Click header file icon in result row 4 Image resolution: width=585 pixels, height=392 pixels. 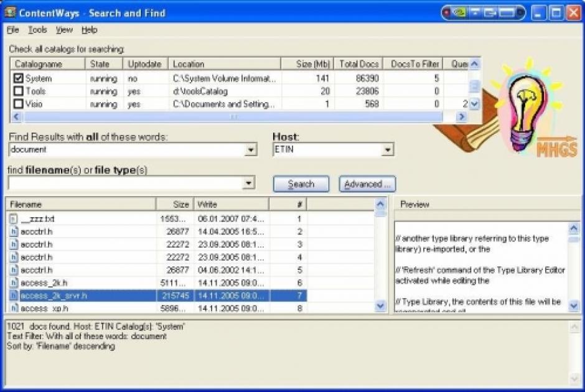14,257
